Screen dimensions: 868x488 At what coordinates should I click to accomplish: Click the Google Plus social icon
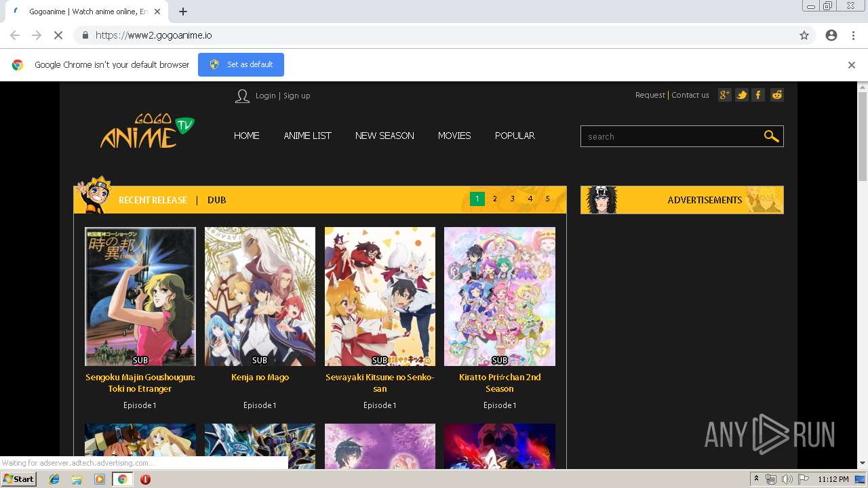[725, 95]
